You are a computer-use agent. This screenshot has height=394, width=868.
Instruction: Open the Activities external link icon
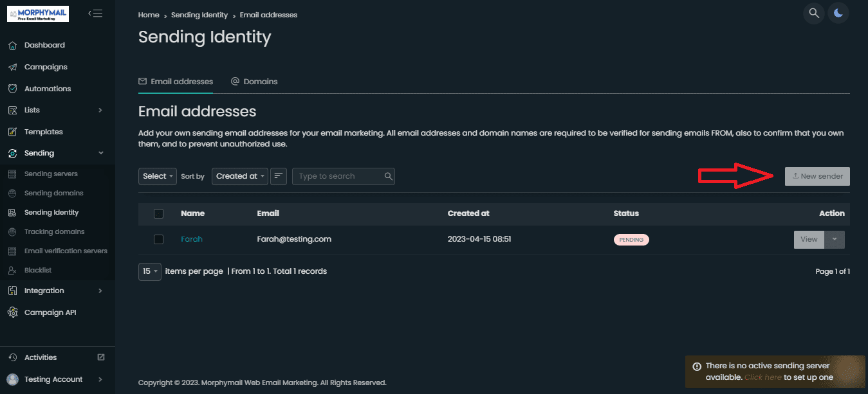(x=101, y=357)
